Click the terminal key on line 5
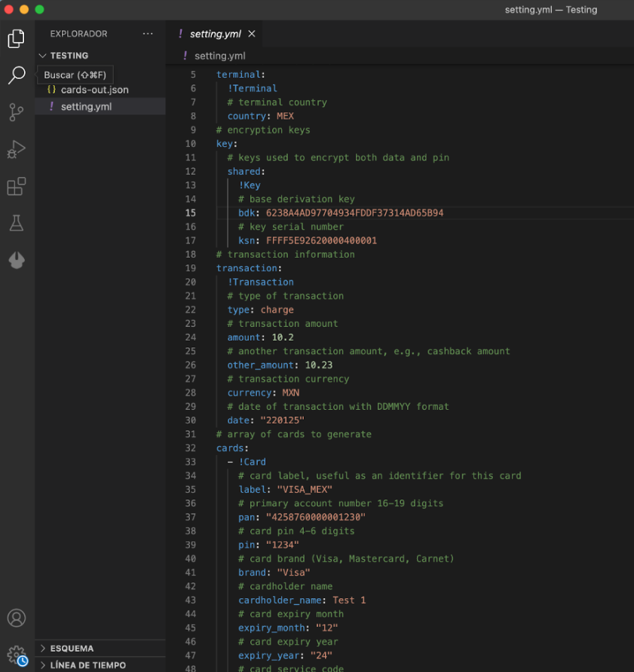Image resolution: width=634 pixels, height=672 pixels. pos(238,75)
